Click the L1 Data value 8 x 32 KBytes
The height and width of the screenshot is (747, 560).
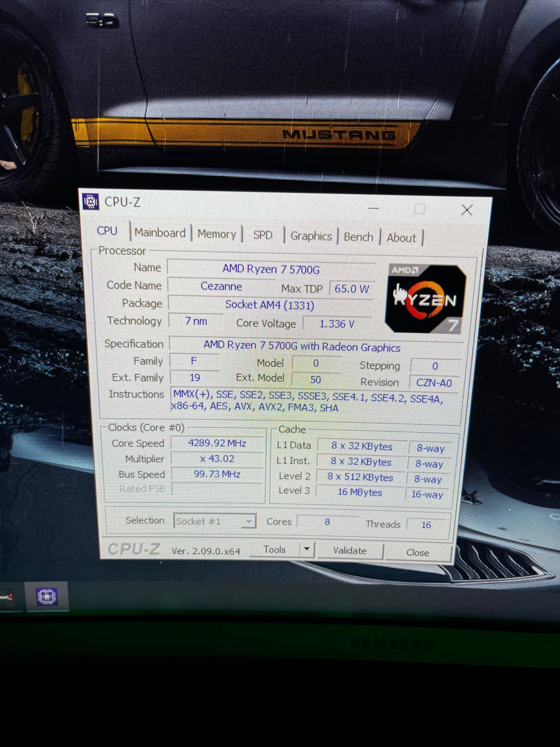[362, 446]
